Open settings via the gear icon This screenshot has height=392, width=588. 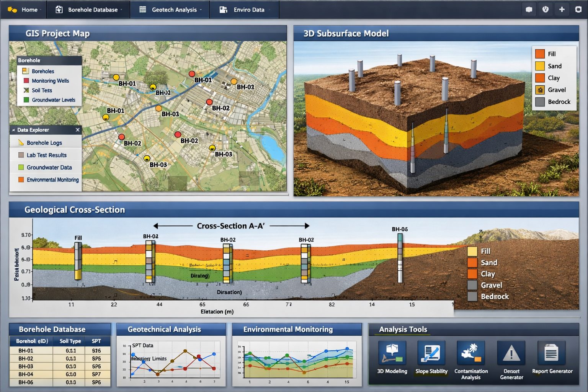coord(579,8)
